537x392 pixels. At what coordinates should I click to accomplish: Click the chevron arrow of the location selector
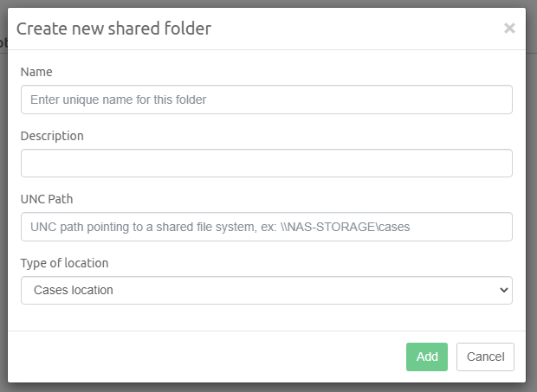pyautogui.click(x=504, y=291)
